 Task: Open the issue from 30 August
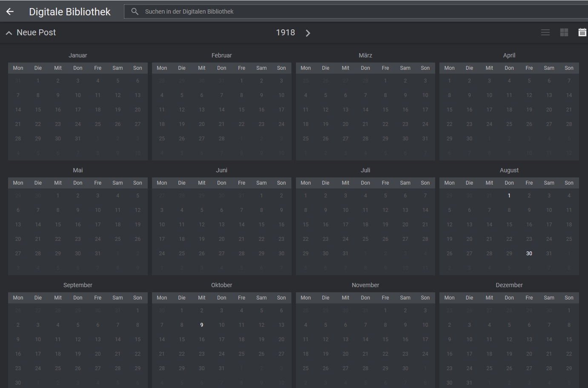coord(529,254)
